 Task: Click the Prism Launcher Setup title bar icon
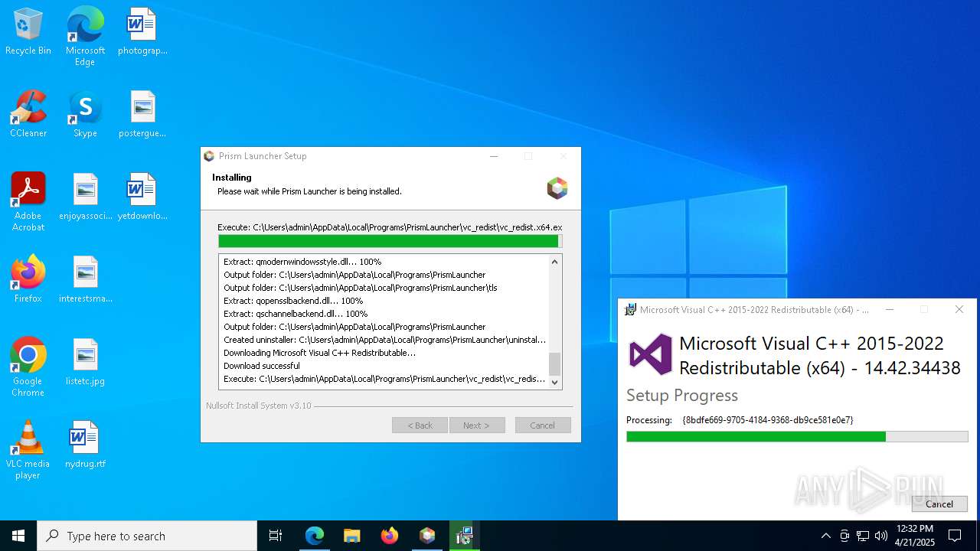[x=209, y=156]
